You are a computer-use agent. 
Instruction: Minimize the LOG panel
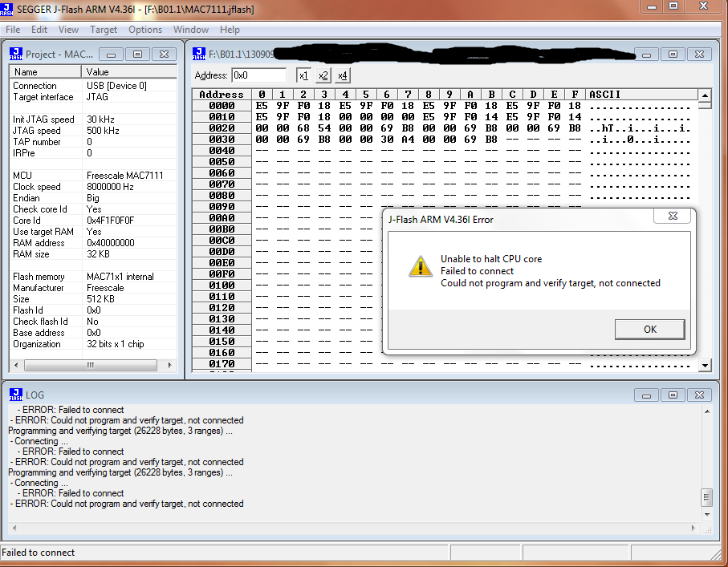tap(646, 395)
